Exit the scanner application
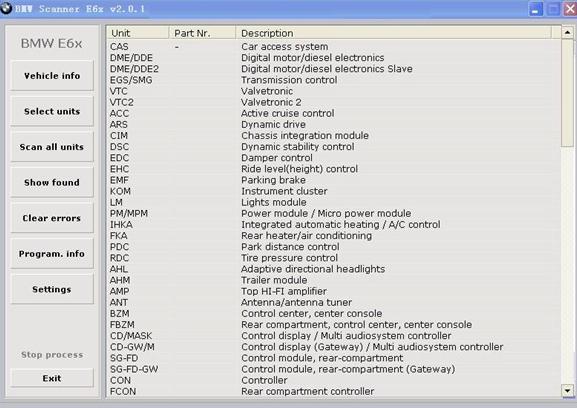Viewport: 577px width, 408px height. tap(52, 378)
